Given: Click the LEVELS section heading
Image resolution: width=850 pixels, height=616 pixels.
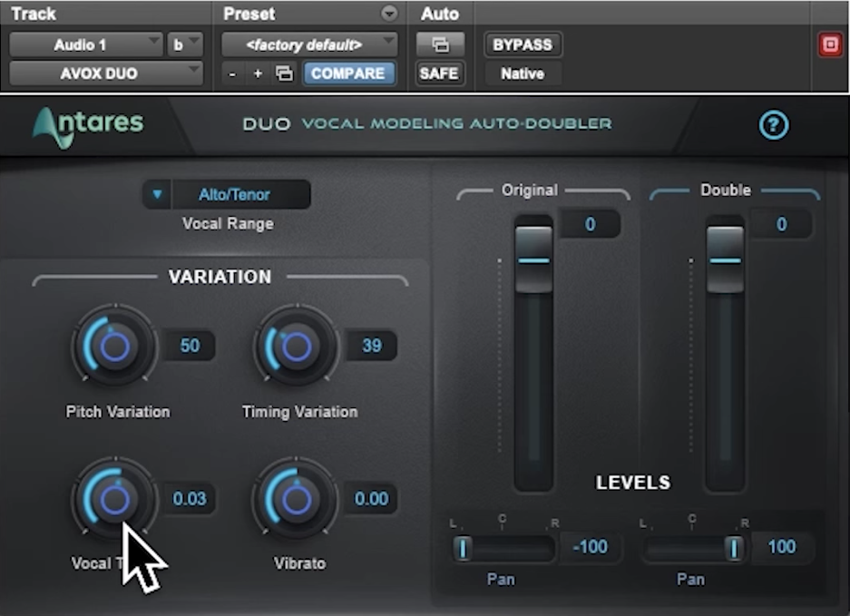Looking at the screenshot, I should [633, 483].
